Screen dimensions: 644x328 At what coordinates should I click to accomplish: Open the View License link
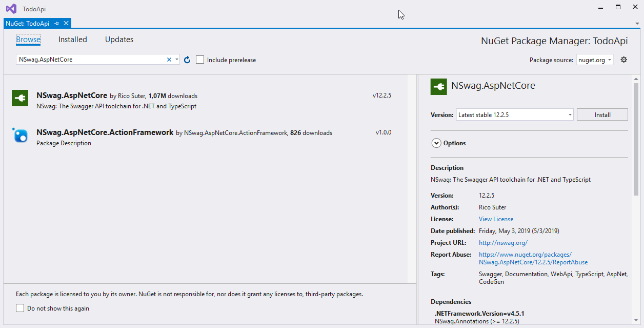pyautogui.click(x=496, y=219)
